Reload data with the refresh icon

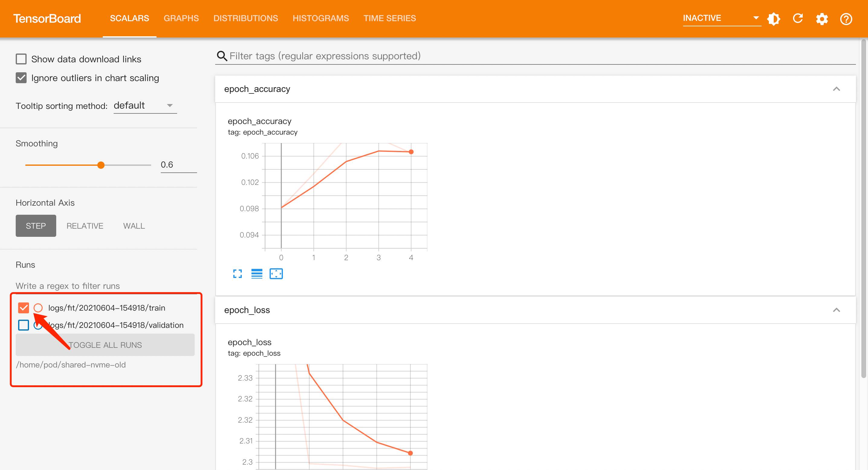(798, 18)
